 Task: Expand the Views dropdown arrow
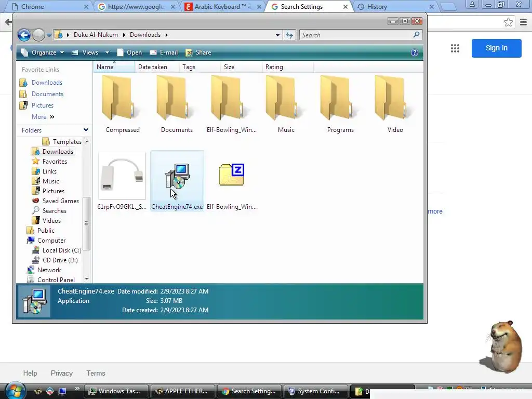coord(107,52)
